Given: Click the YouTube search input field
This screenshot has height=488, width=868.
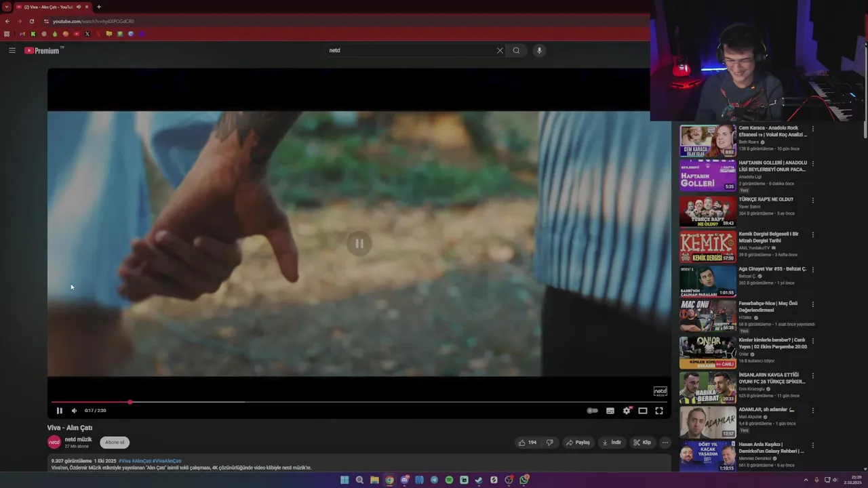Looking at the screenshot, I should 411,50.
